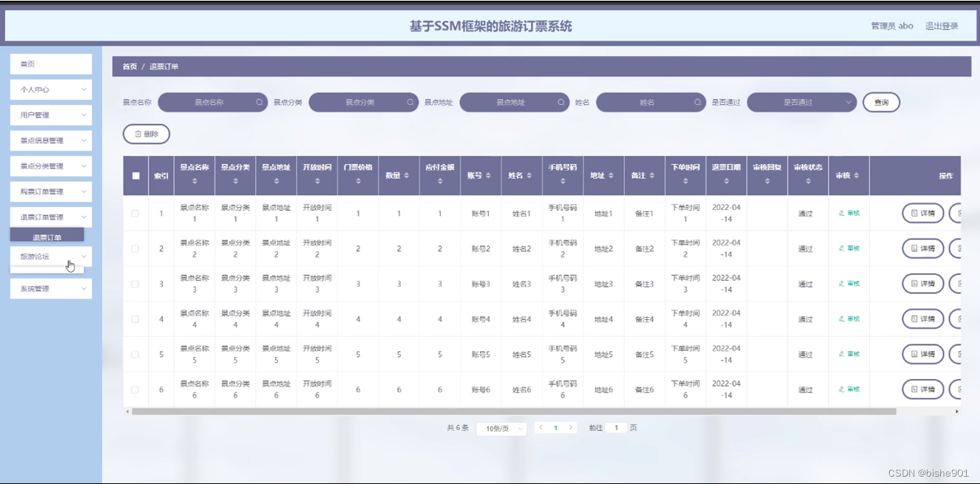Go to next page arrow in pagination
This screenshot has height=484, width=980.
[570, 428]
